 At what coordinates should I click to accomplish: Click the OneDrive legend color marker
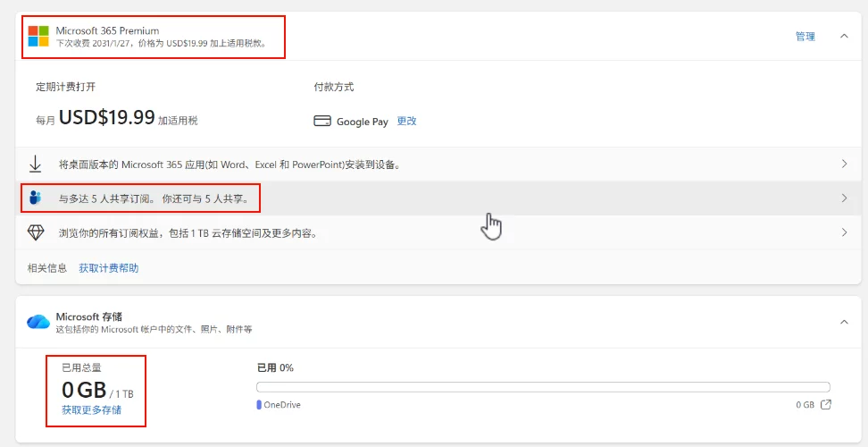tap(259, 405)
